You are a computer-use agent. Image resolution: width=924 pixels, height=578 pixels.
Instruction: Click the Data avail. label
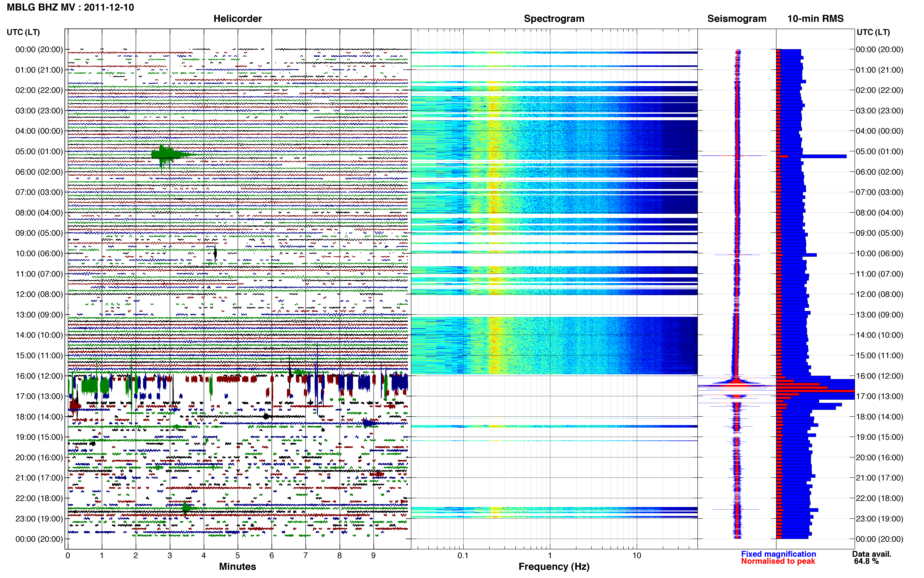click(x=872, y=554)
